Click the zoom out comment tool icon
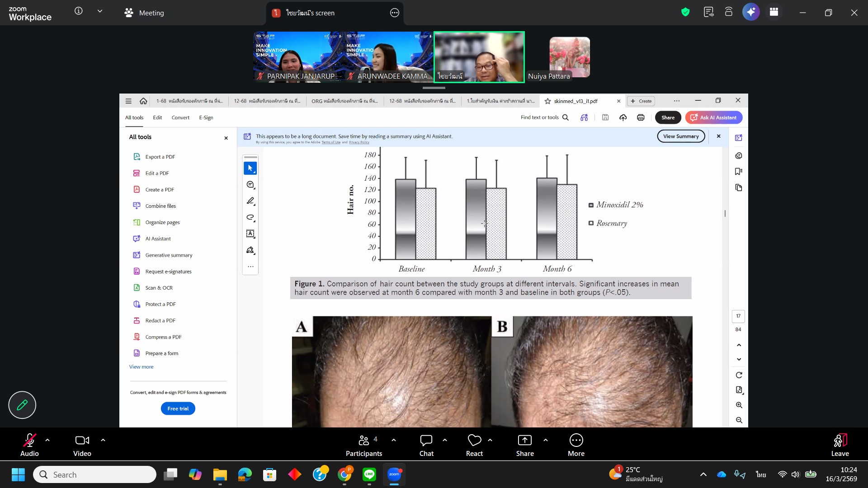 pyautogui.click(x=250, y=185)
